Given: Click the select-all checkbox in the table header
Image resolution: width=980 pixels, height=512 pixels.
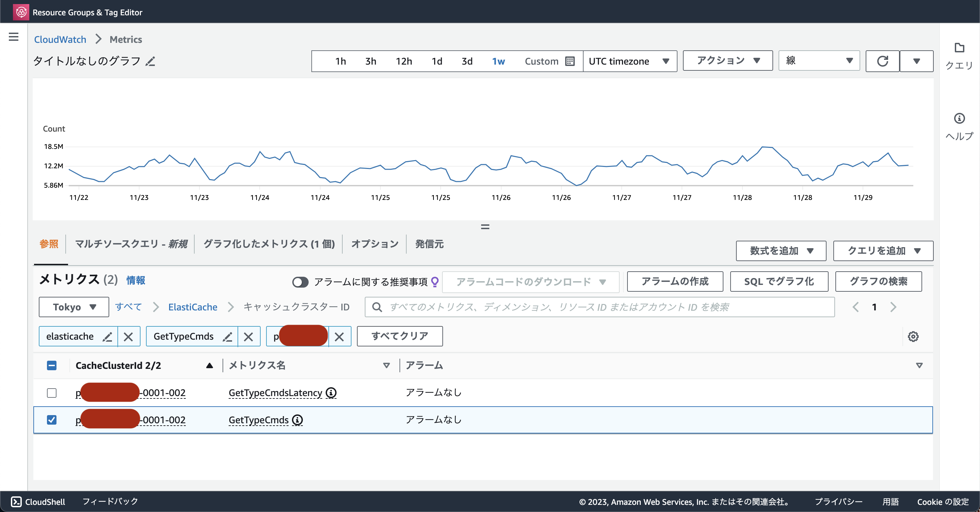Looking at the screenshot, I should pyautogui.click(x=52, y=365).
